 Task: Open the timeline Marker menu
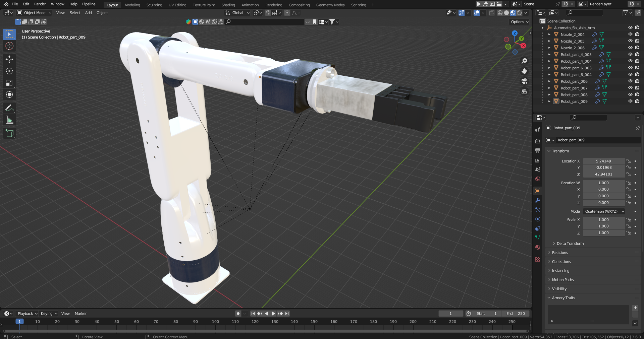81,314
